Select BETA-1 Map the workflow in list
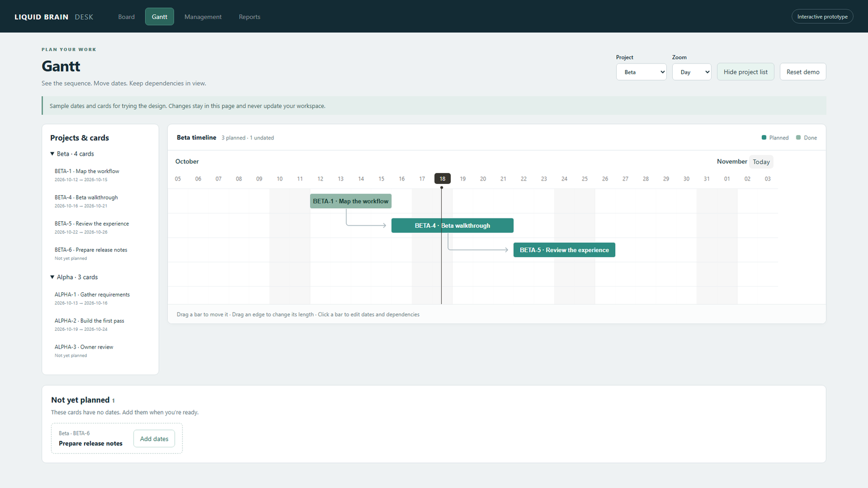Image resolution: width=868 pixels, height=488 pixels. [x=100, y=175]
